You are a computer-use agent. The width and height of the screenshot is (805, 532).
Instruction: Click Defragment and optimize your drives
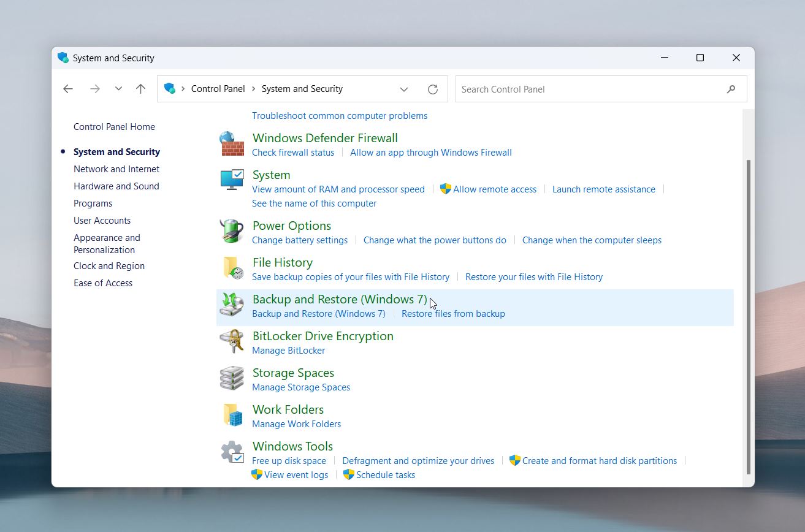(x=418, y=461)
